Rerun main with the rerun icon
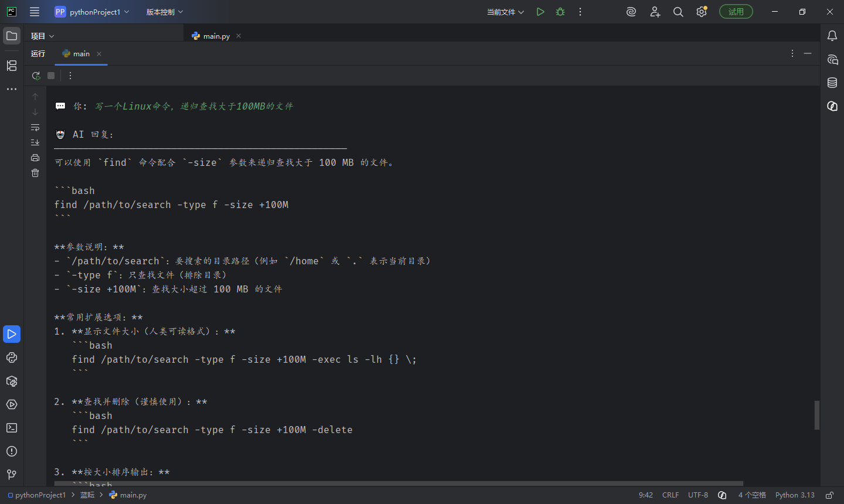844x504 pixels. (x=36, y=76)
